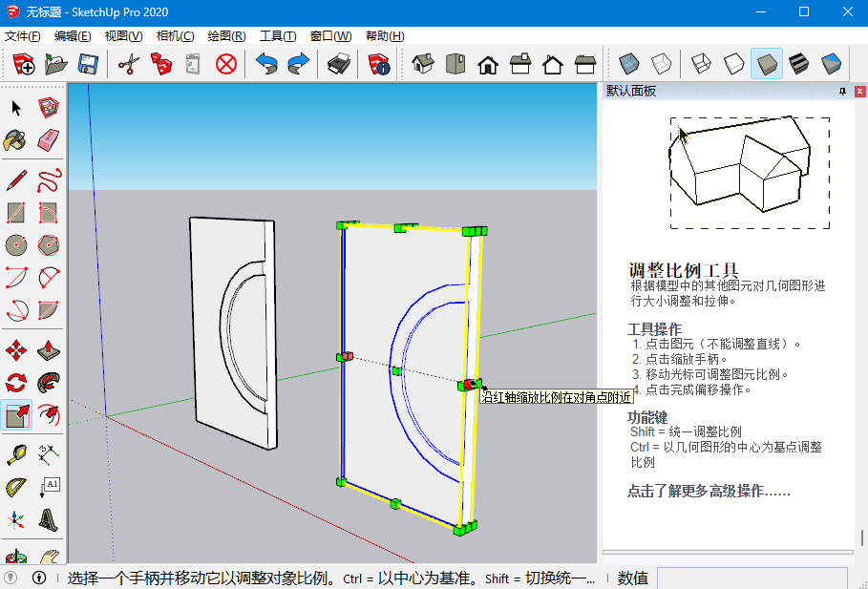Switch to the Protractor tool
This screenshot has height=589, width=868.
click(x=16, y=488)
